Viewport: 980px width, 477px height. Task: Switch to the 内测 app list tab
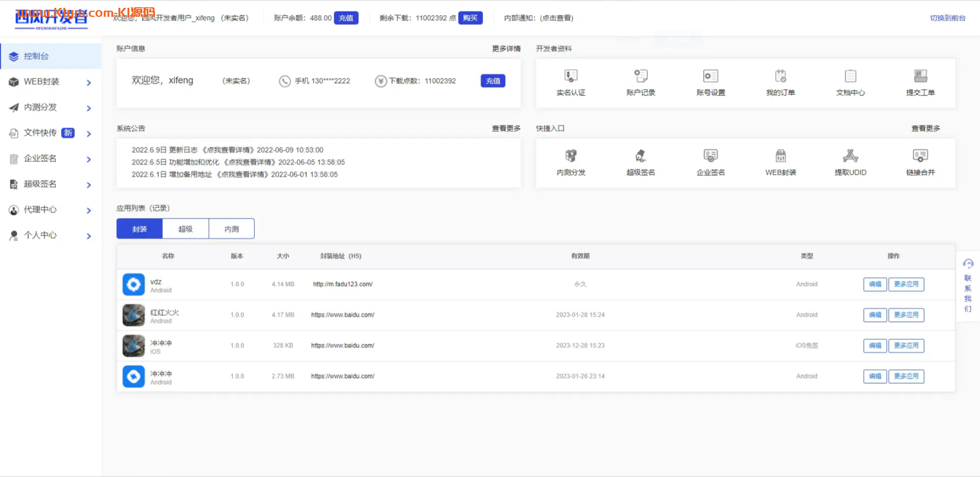coord(232,229)
